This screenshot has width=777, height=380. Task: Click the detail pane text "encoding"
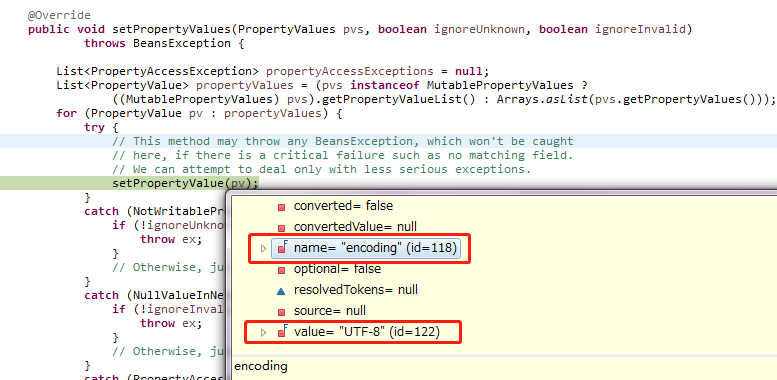click(x=261, y=367)
